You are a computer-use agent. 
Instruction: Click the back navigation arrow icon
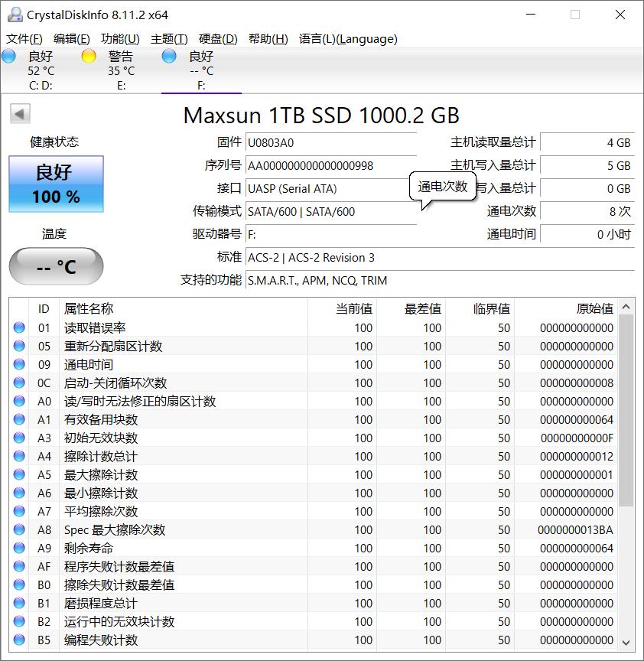pyautogui.click(x=20, y=112)
